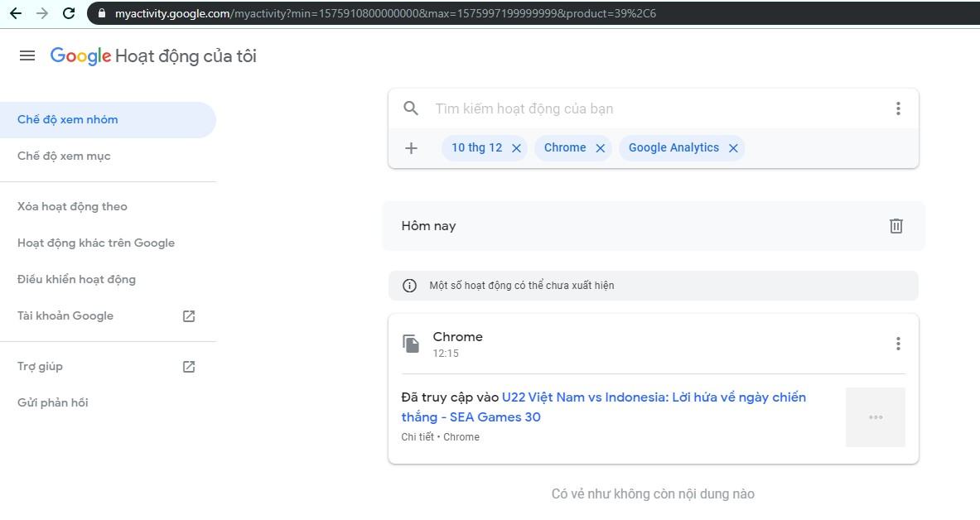Click external-link icon next to 'Tài khoản Google'
Image resolution: width=980 pixels, height=520 pixels.
tap(189, 315)
